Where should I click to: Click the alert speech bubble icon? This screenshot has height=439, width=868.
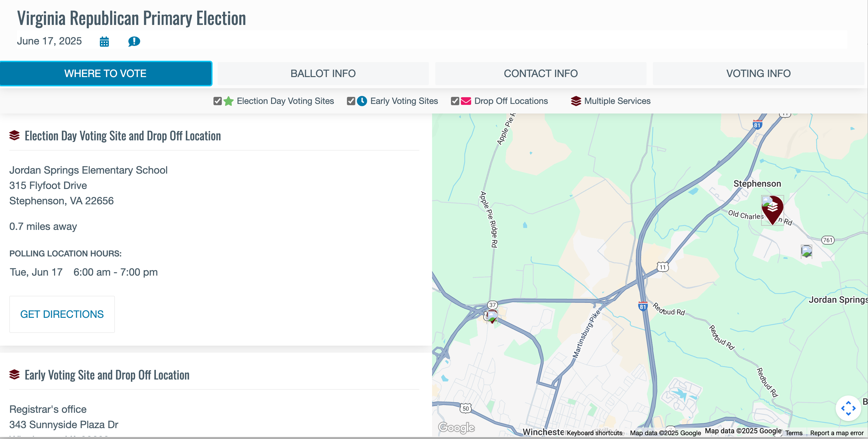click(x=134, y=42)
